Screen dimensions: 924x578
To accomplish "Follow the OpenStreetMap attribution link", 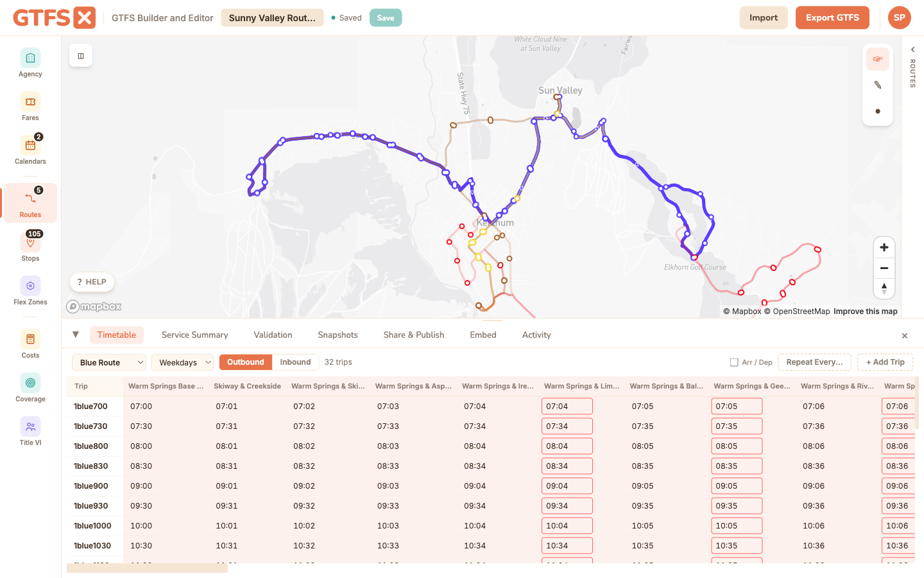I will pos(797,311).
